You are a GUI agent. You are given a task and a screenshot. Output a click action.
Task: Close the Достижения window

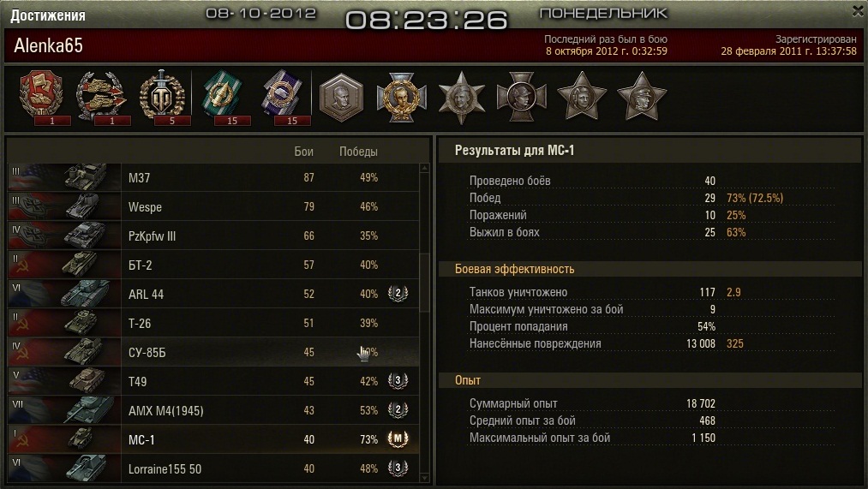click(x=858, y=10)
